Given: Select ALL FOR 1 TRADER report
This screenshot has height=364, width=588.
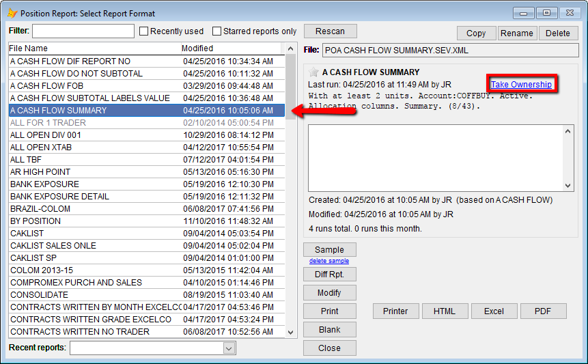Looking at the screenshot, I should click(147, 122).
